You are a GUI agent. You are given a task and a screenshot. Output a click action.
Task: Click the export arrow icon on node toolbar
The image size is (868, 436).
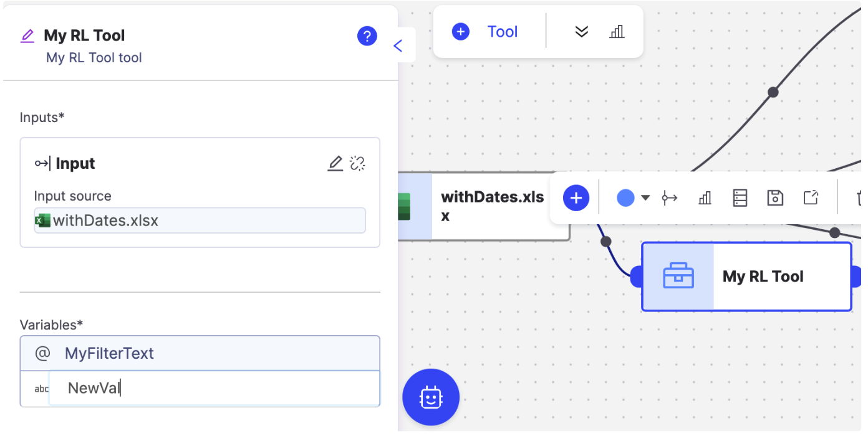point(810,198)
